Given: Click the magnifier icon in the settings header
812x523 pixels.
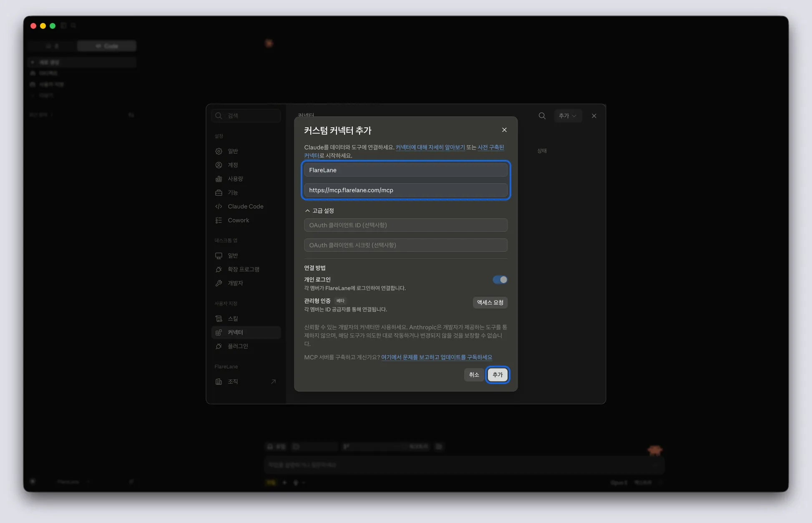Looking at the screenshot, I should point(542,116).
